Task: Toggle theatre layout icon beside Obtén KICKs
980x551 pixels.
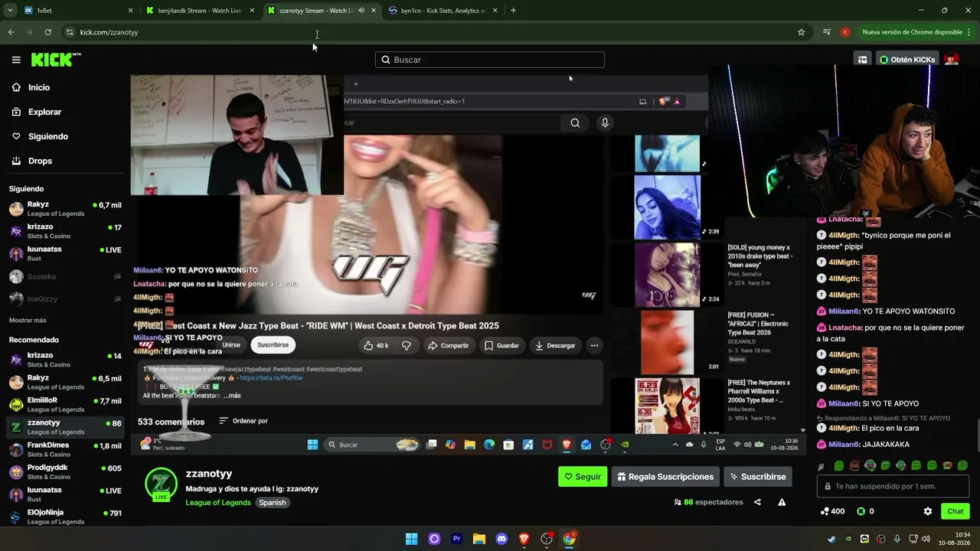Action: (862, 60)
